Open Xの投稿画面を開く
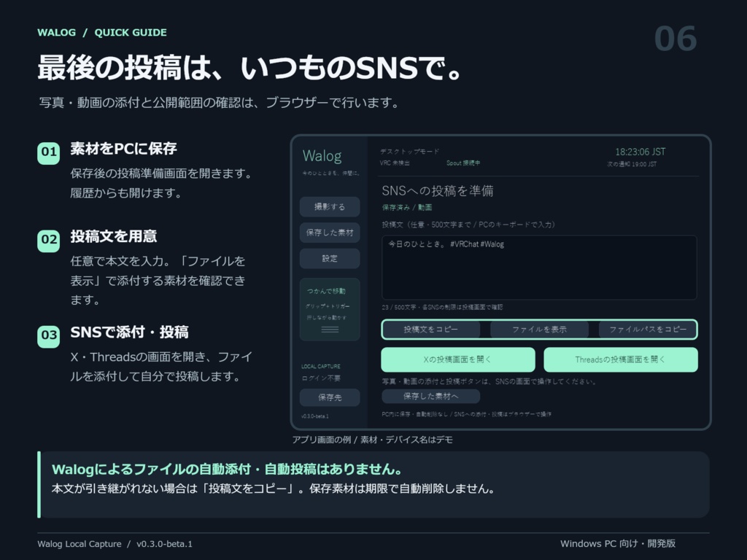The width and height of the screenshot is (747, 560). tap(458, 359)
